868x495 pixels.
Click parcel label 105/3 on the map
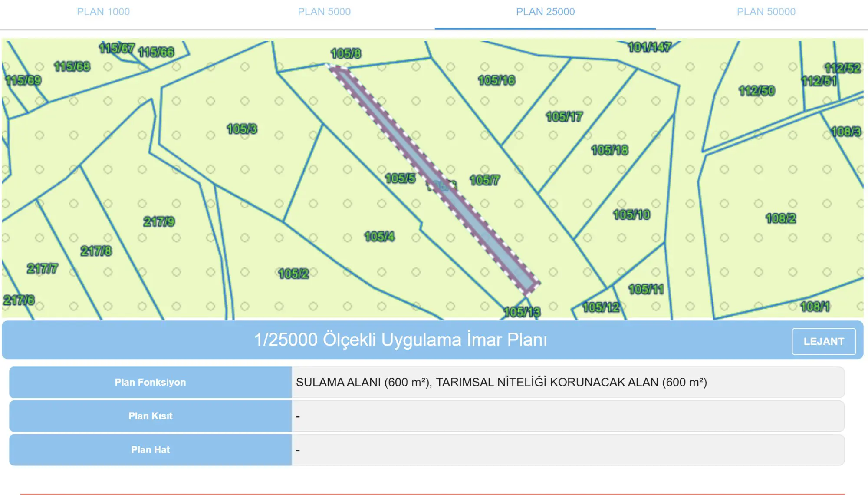click(242, 129)
